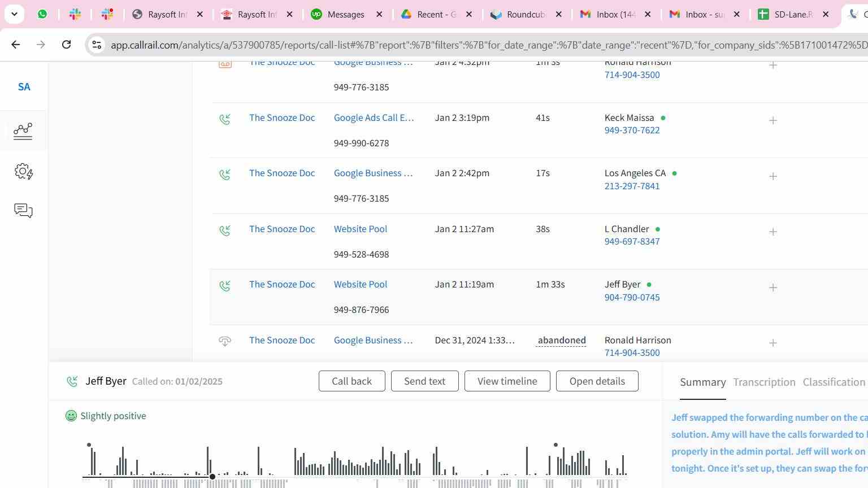The height and width of the screenshot is (488, 868).
Task: Open Google Ads Call E… source link
Action: click(x=374, y=117)
